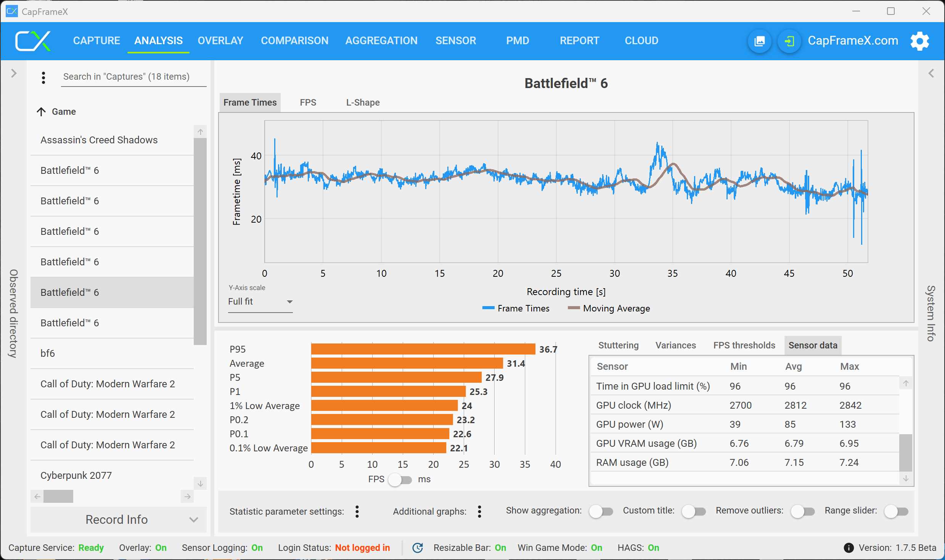
Task: Click the refresh icon in status bar
Action: point(418,548)
